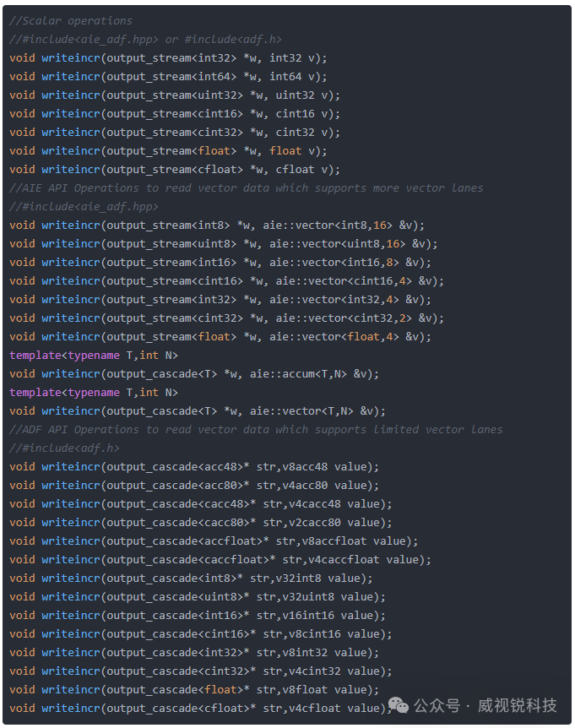Click the v4caccfloat value line

220,559
